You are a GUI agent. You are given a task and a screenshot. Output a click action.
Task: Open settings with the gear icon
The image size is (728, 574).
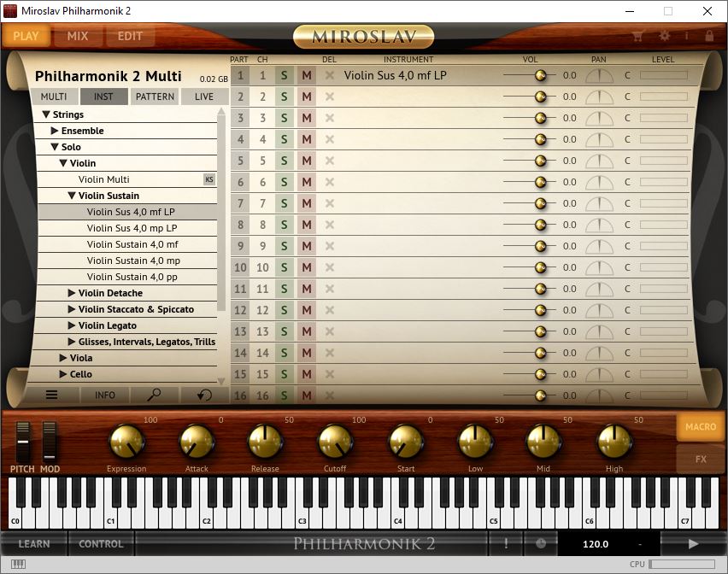(665, 36)
